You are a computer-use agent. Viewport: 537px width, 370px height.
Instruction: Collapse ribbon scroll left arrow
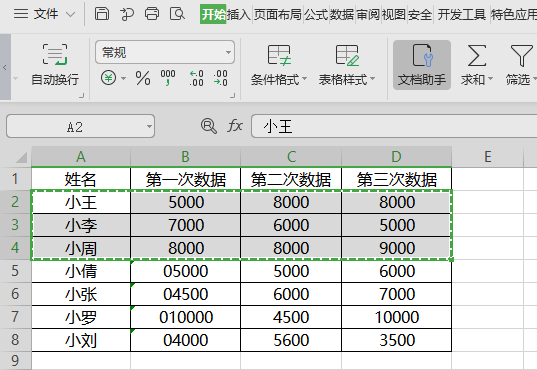click(x=5, y=67)
